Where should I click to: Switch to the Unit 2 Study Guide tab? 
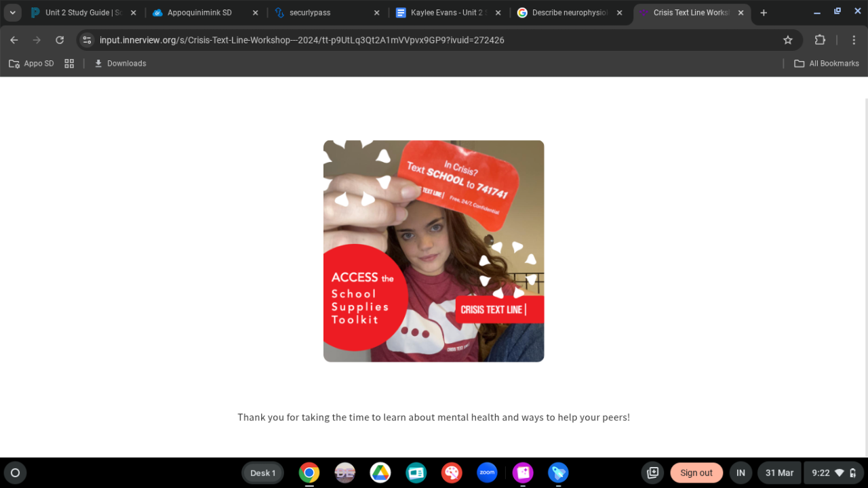click(x=84, y=13)
